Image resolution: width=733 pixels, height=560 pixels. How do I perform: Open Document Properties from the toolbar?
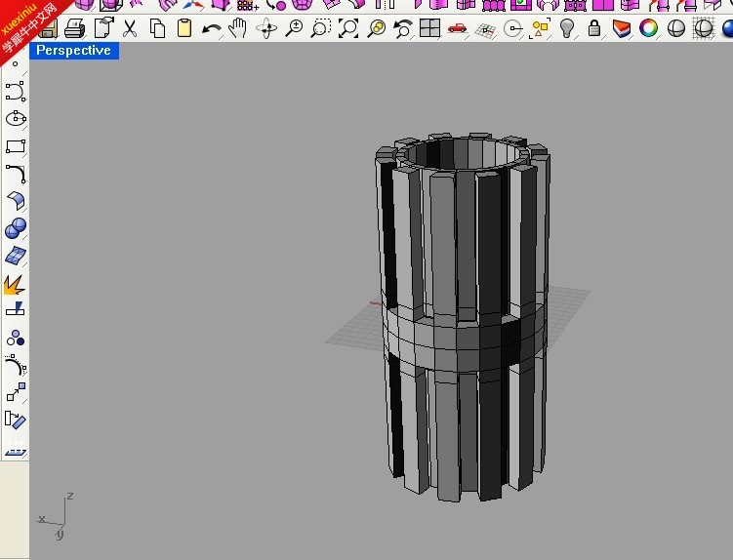coord(103,27)
